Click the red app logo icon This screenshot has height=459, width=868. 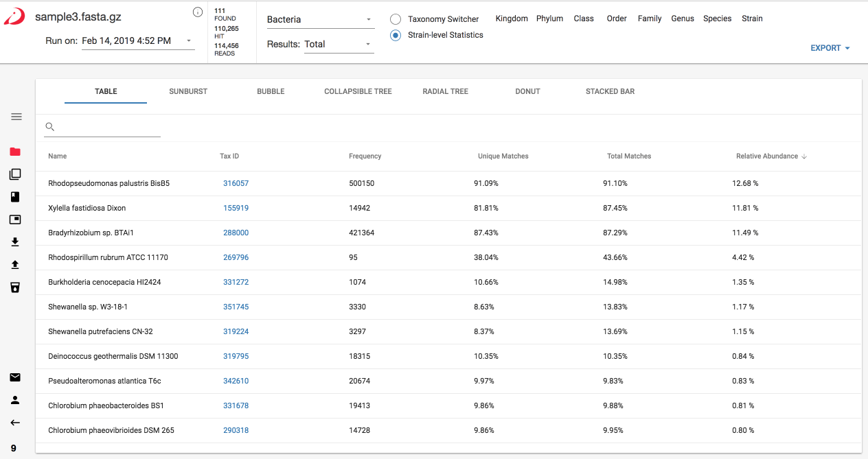14,17
